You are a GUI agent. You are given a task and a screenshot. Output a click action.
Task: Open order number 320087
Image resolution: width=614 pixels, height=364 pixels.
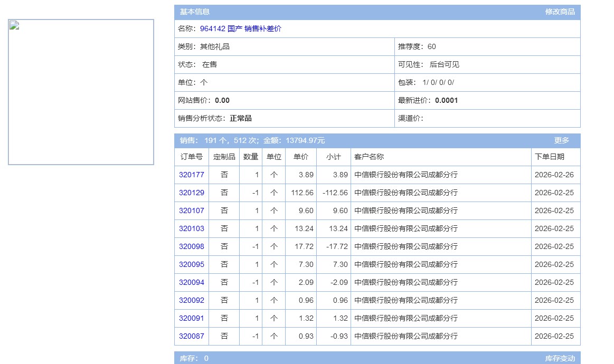pos(191,336)
